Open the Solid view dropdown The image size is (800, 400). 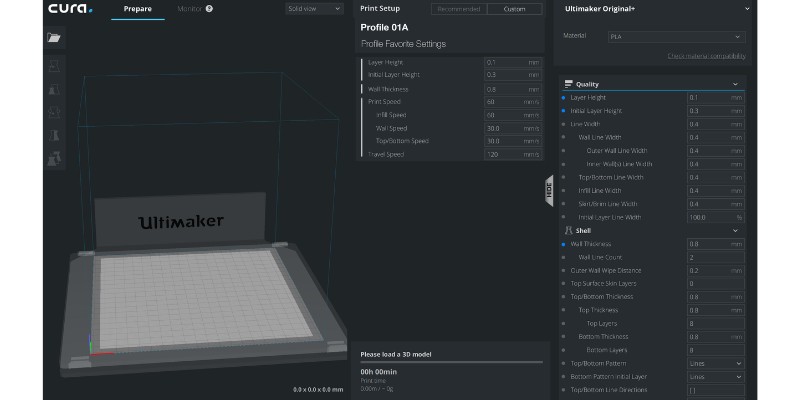(x=314, y=9)
